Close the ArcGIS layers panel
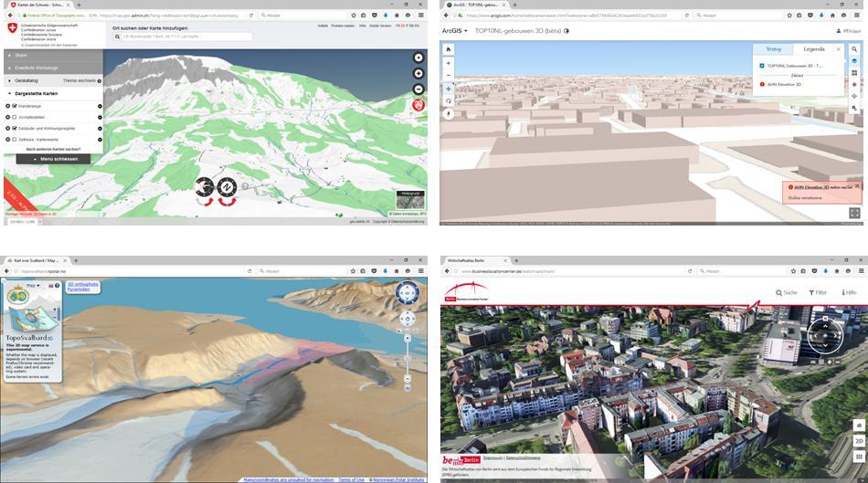Image resolution: width=868 pixels, height=483 pixels. coord(838,49)
